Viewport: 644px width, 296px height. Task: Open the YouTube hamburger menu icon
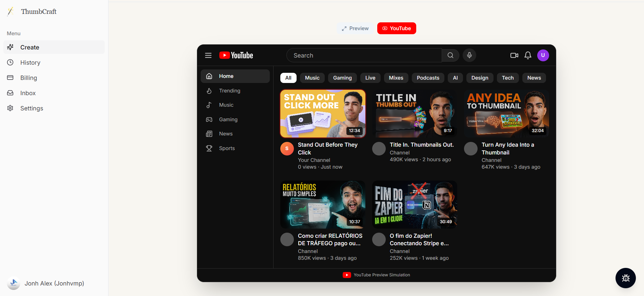(x=208, y=55)
